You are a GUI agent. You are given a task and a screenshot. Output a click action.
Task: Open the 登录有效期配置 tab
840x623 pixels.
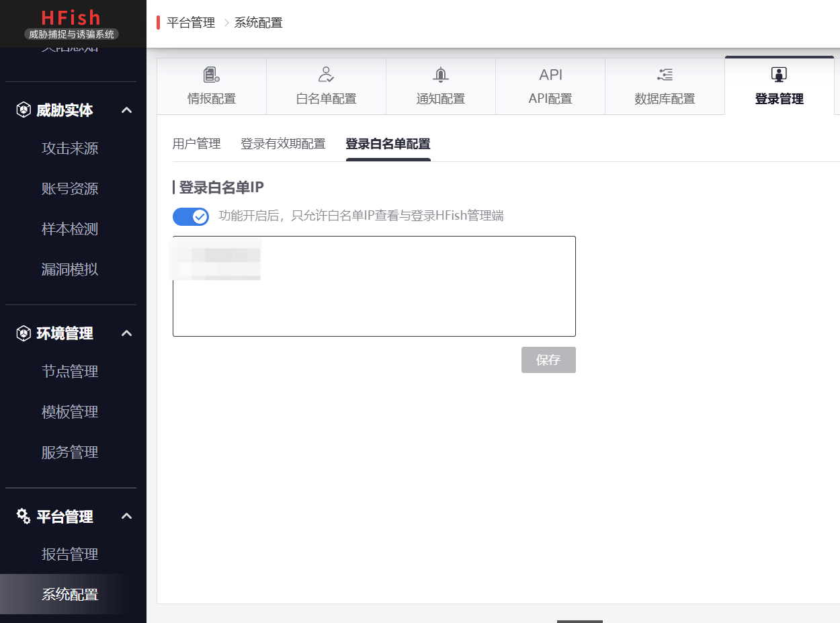(283, 143)
